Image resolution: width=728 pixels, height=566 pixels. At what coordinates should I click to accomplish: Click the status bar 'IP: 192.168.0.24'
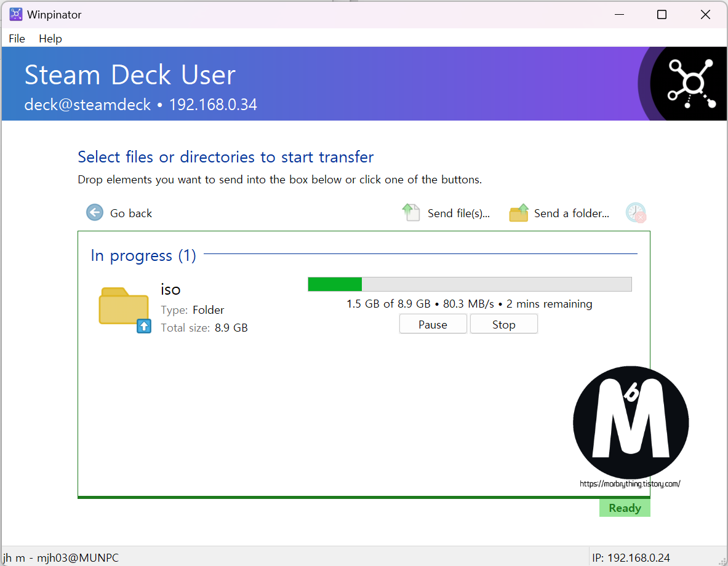(631, 557)
